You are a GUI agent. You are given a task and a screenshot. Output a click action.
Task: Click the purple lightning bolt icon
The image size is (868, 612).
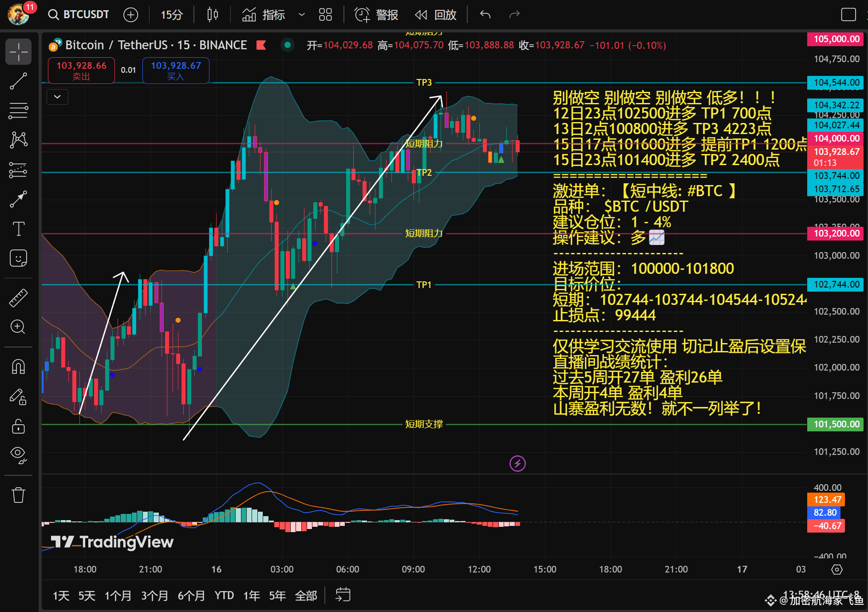(x=517, y=464)
